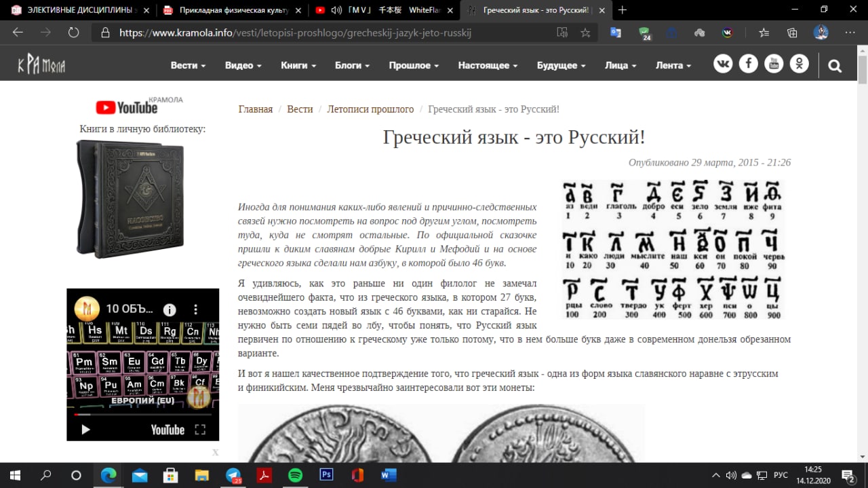The height and width of the screenshot is (488, 868).
Task: Go to Главная breadcrumb link
Action: pos(256,109)
